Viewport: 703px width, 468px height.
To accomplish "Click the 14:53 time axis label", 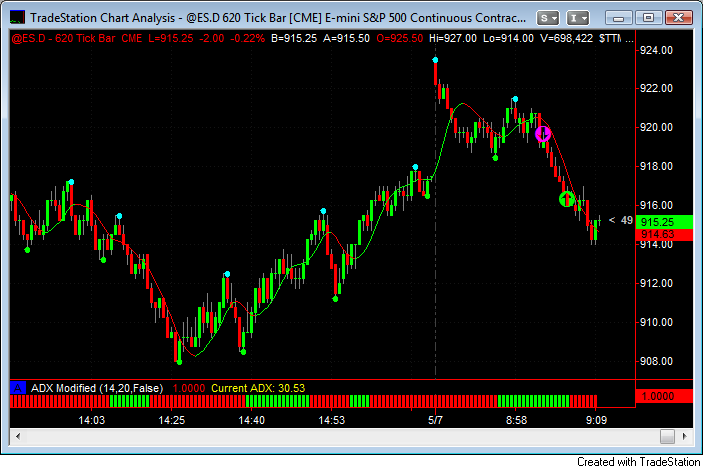I will click(332, 420).
